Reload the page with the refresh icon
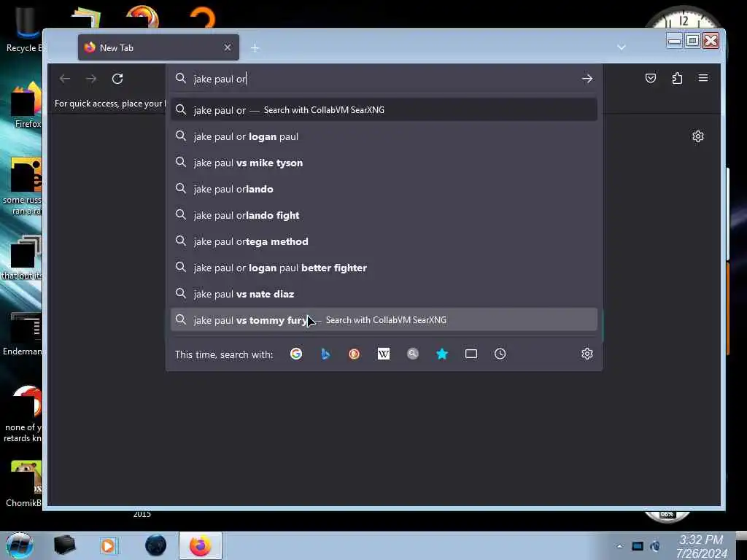Screen dimensions: 747x560 coord(117,79)
